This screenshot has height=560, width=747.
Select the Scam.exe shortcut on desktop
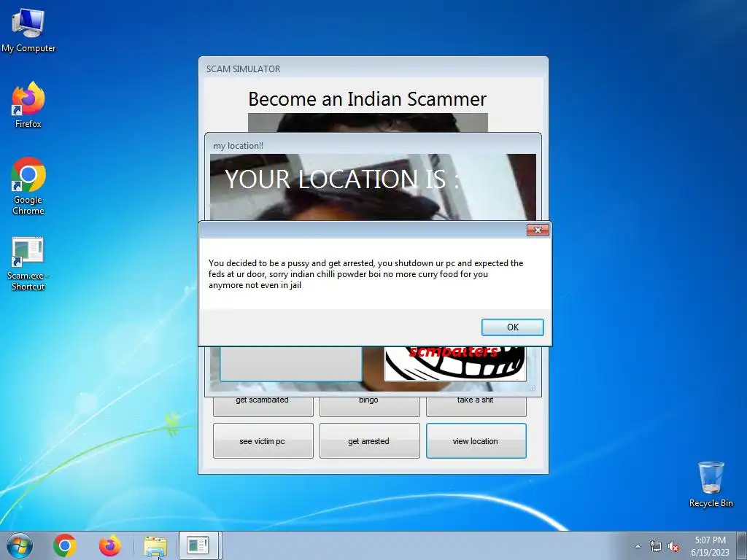[x=28, y=264]
